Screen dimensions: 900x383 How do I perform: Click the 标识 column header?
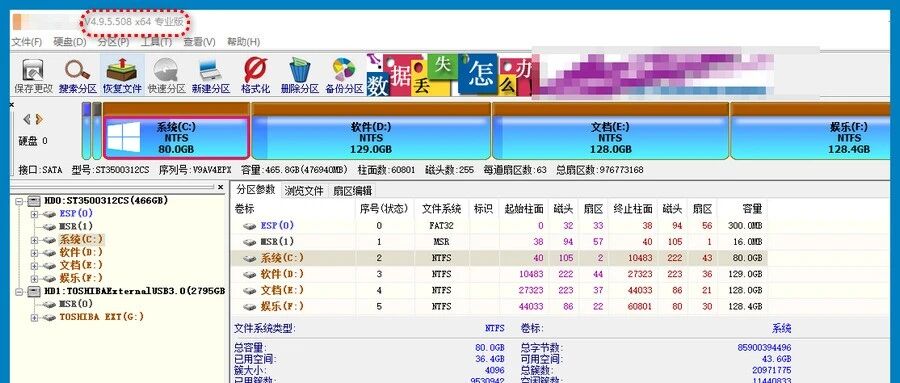click(483, 209)
